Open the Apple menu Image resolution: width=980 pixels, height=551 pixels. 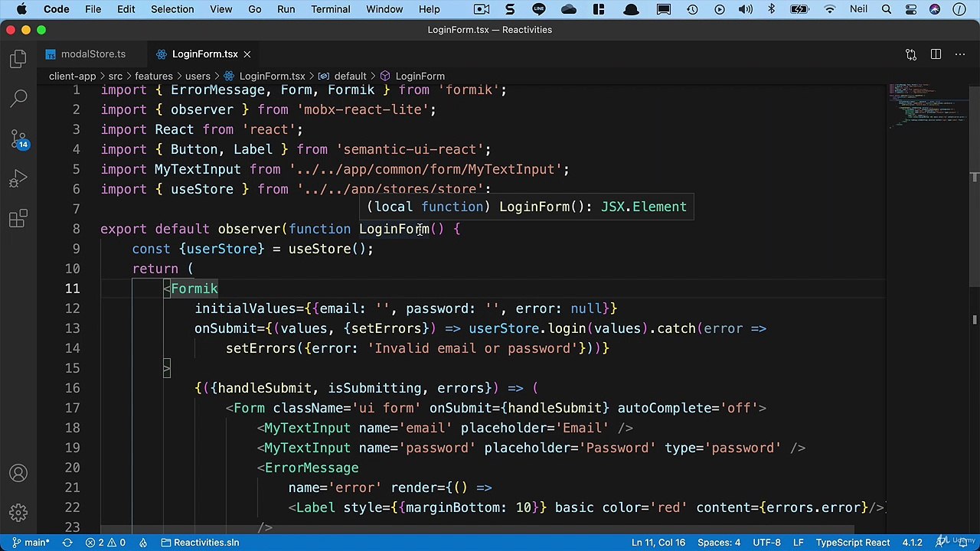tap(21, 9)
